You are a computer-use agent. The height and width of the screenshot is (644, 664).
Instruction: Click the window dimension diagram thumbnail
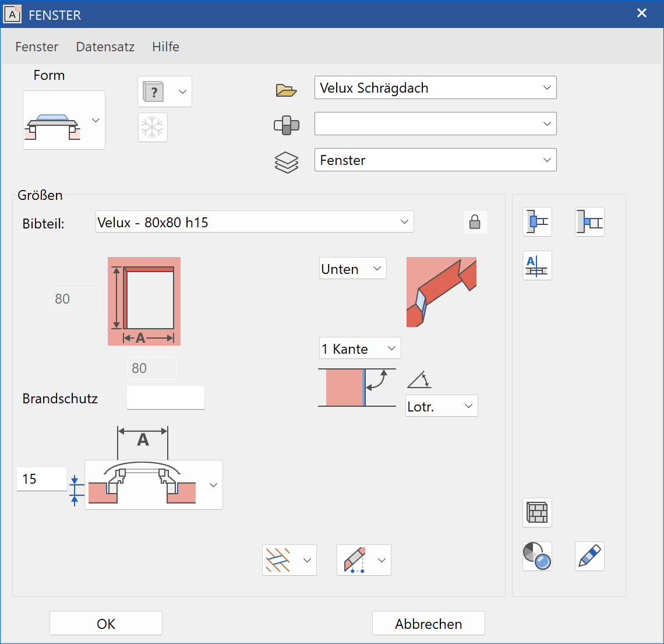(144, 301)
